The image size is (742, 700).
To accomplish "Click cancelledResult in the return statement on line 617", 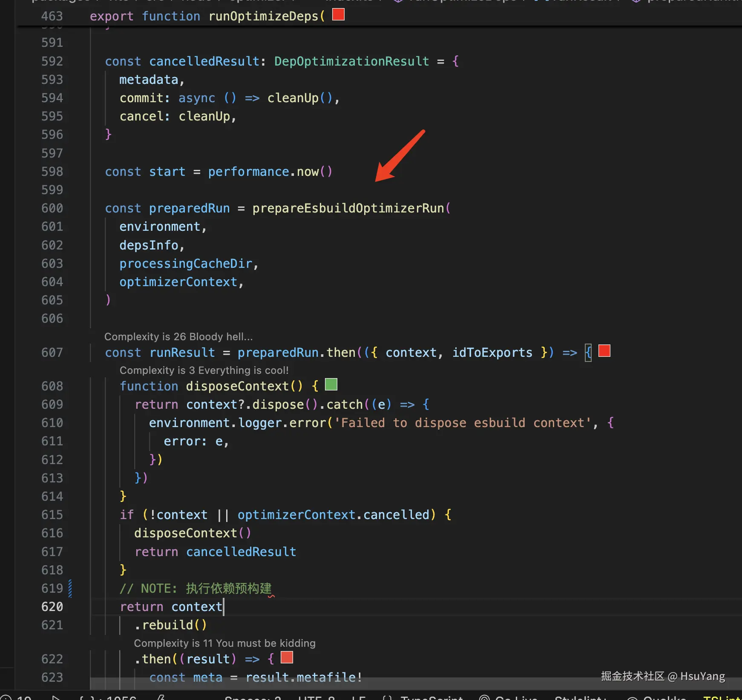I will coord(241,552).
